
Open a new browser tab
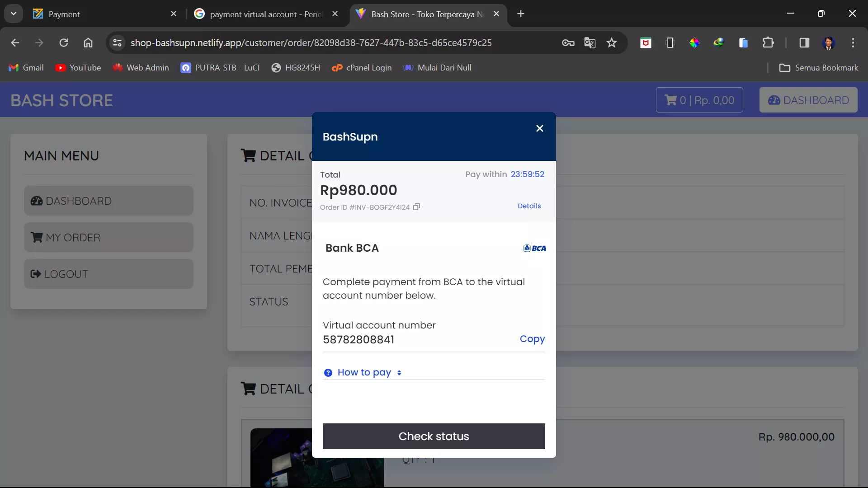[521, 14]
